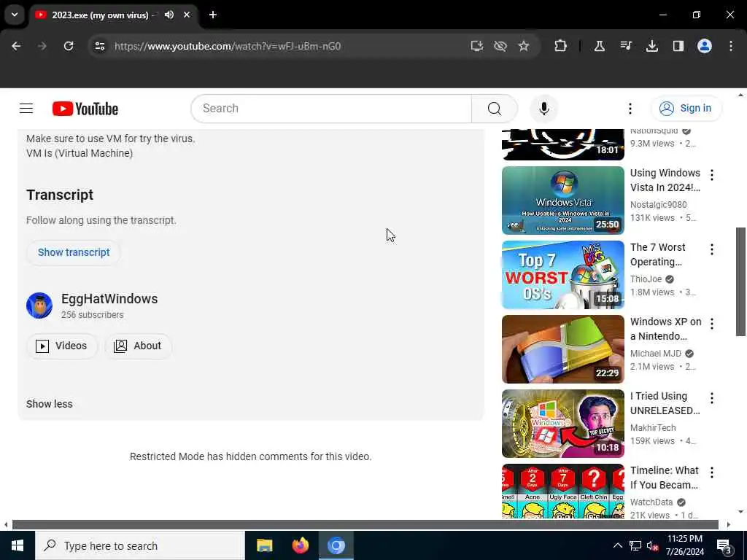Open the Windows XP on Nintendo thumbnail
Screen dimensions: 747x560
click(562, 349)
